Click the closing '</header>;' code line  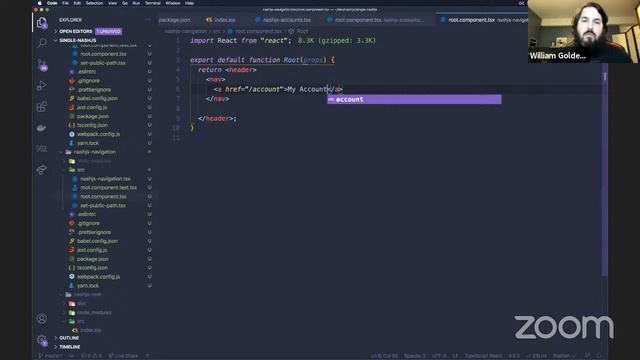pyautogui.click(x=217, y=119)
